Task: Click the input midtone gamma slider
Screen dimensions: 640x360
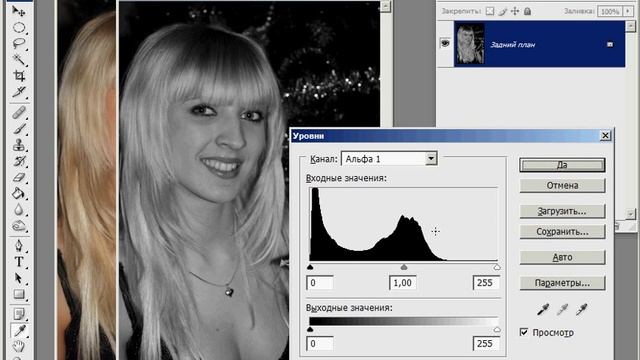Action: click(x=404, y=267)
